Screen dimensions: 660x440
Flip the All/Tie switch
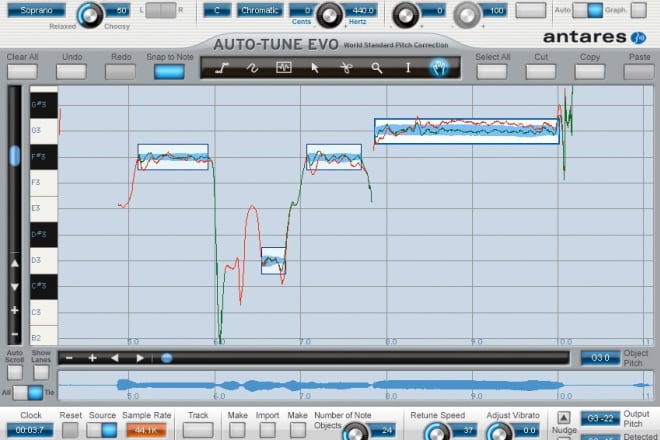point(28,392)
